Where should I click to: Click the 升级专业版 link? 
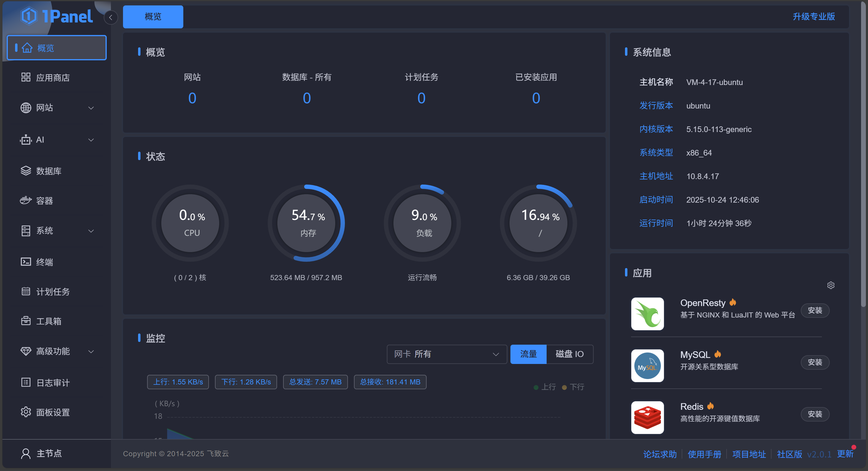coord(813,17)
